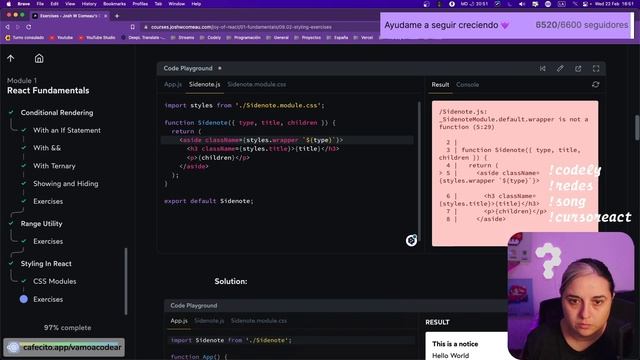
Task: Show the Console tab
Action: (x=467, y=84)
